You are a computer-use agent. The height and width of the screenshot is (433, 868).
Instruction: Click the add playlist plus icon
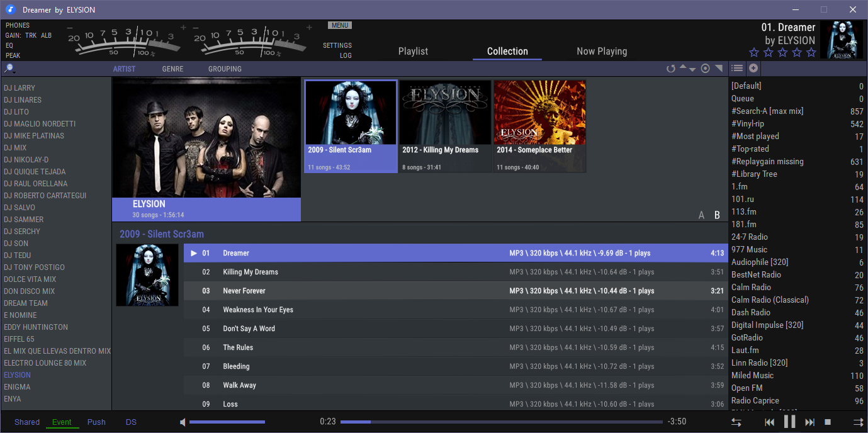[x=753, y=69]
